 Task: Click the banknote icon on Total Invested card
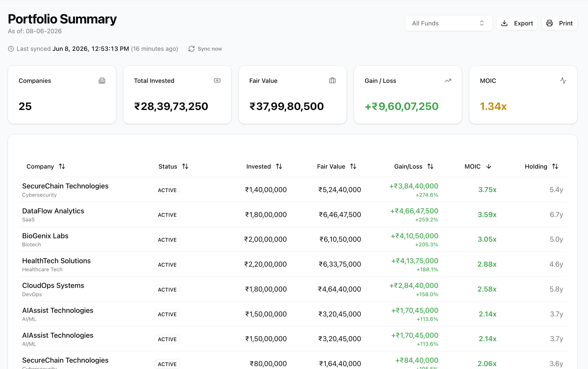click(x=217, y=81)
